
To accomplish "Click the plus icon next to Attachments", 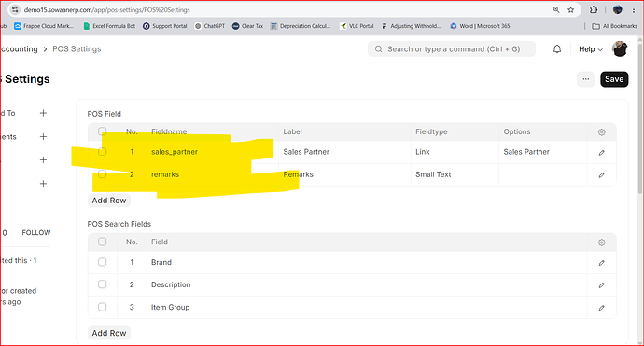I will [x=43, y=137].
